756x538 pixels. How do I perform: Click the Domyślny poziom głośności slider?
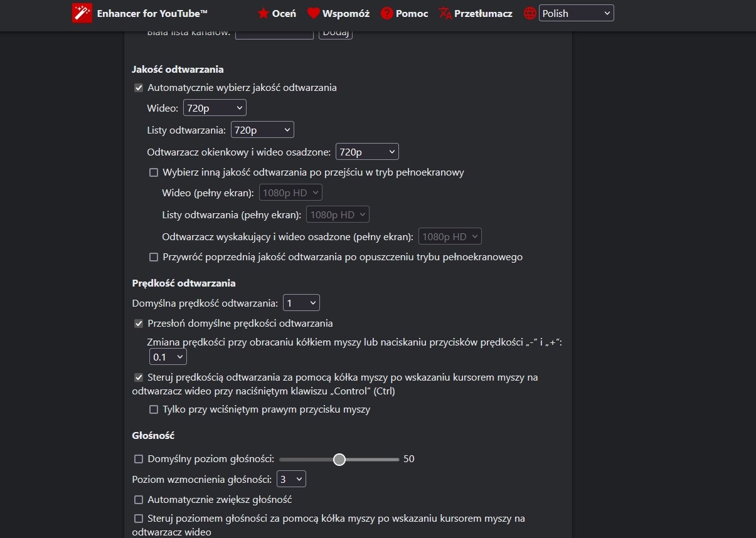click(339, 459)
